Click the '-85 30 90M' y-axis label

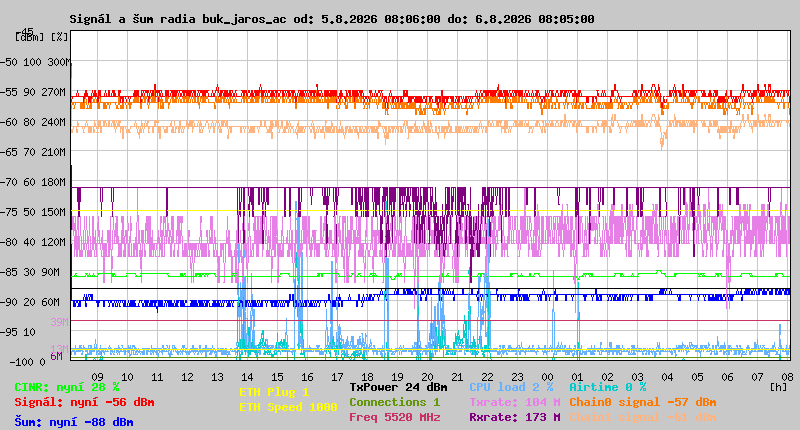coord(30,272)
